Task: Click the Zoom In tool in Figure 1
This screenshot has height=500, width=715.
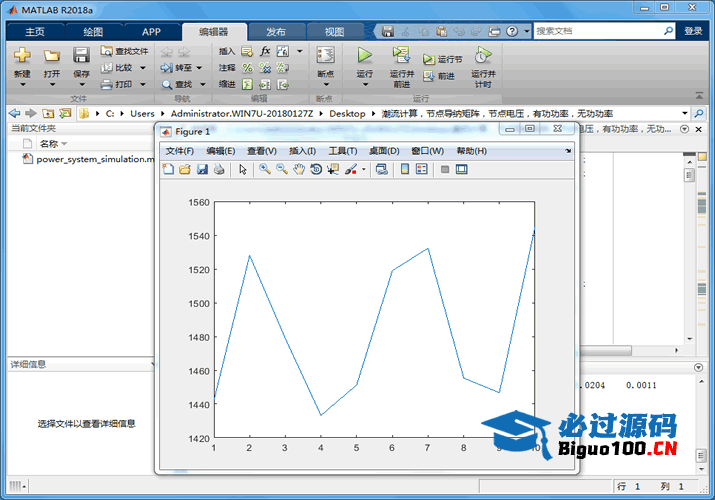Action: pyautogui.click(x=264, y=170)
